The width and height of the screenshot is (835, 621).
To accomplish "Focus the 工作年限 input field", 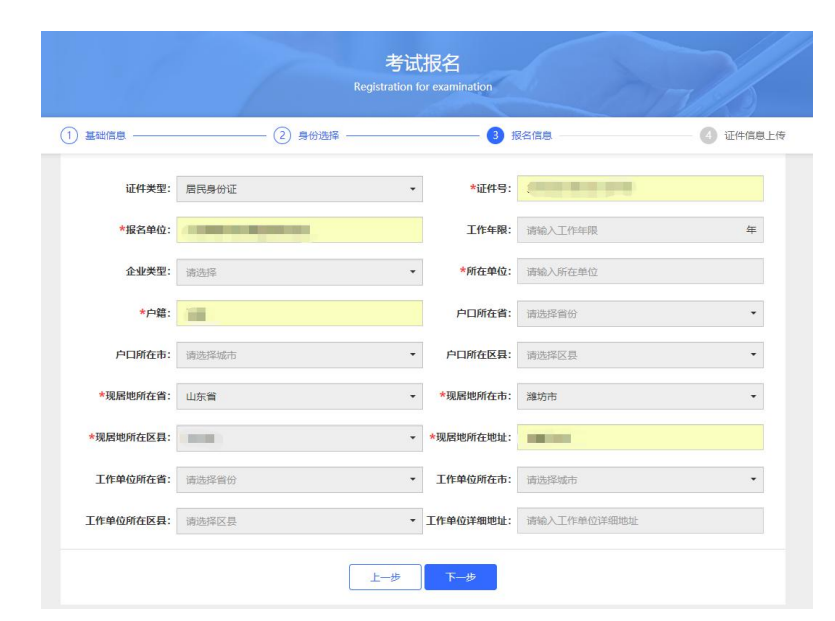I will (628, 230).
